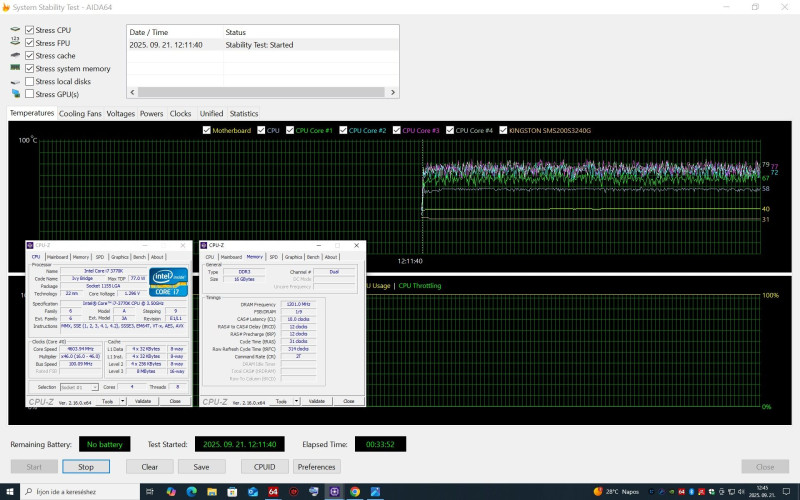This screenshot has width=800, height=500.
Task: Stop the stability test
Action: click(86, 466)
